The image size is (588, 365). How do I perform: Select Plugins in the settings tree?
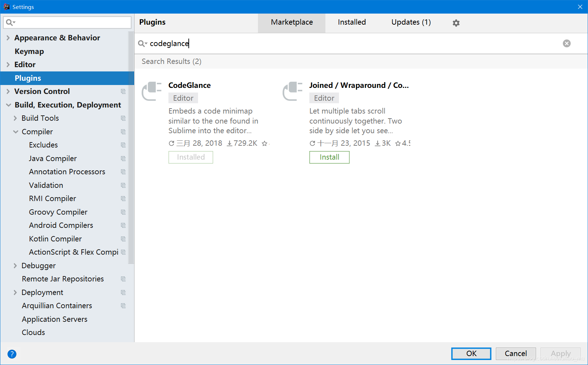(x=67, y=78)
